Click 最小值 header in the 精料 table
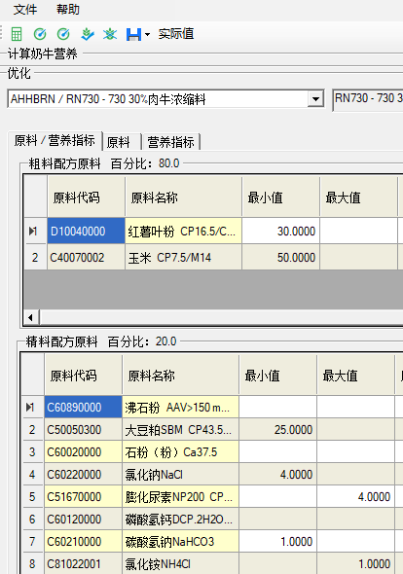 [x=278, y=376]
